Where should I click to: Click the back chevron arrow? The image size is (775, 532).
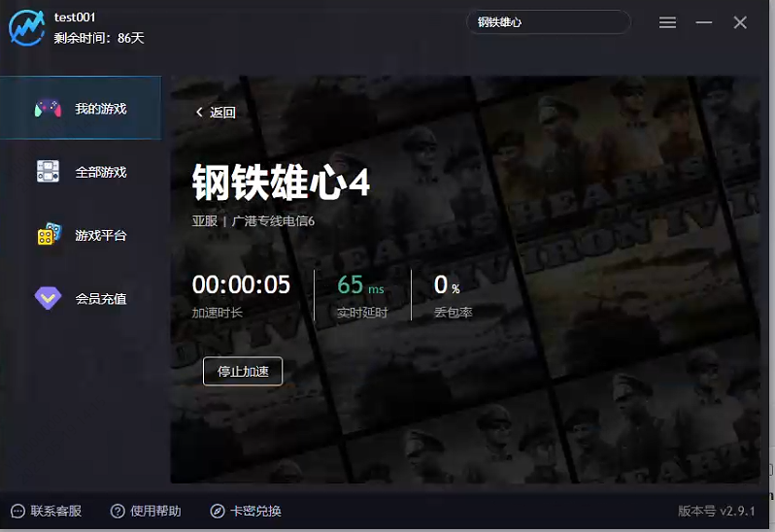[x=199, y=113]
